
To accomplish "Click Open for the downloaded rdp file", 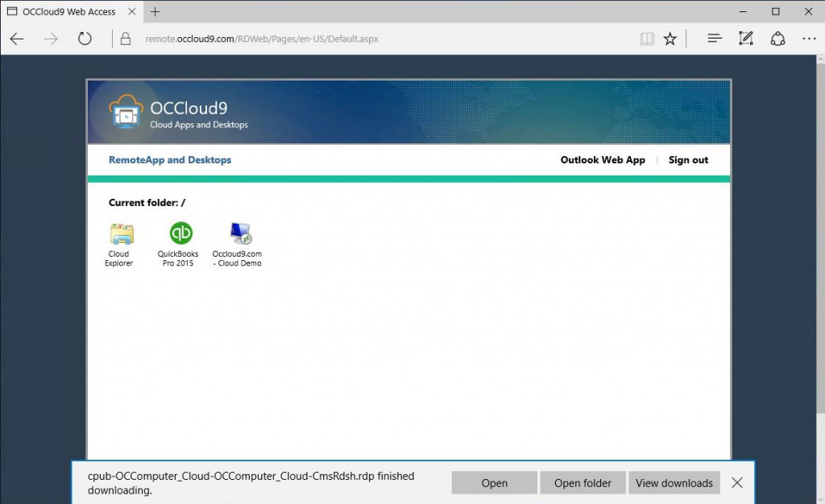I will pyautogui.click(x=494, y=483).
